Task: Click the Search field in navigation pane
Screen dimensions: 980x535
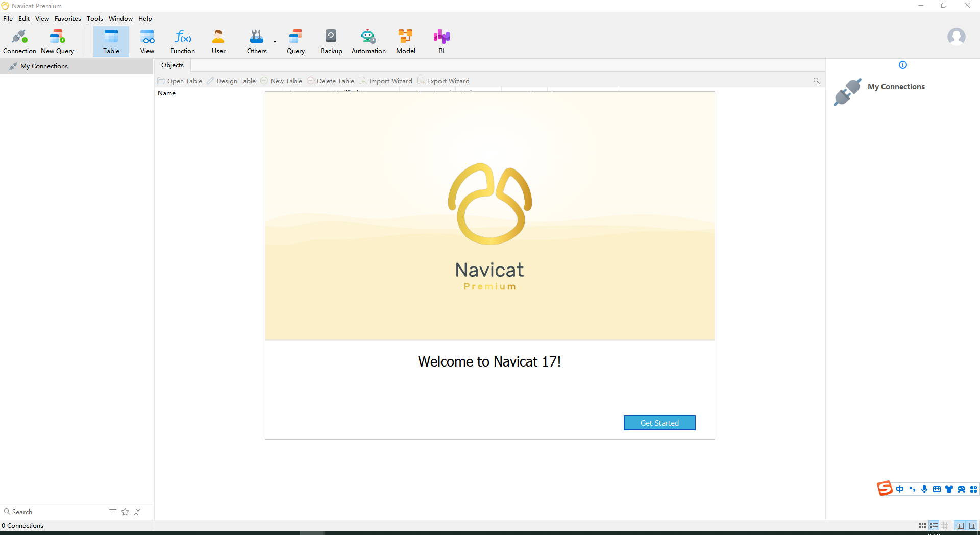Action: (54, 512)
